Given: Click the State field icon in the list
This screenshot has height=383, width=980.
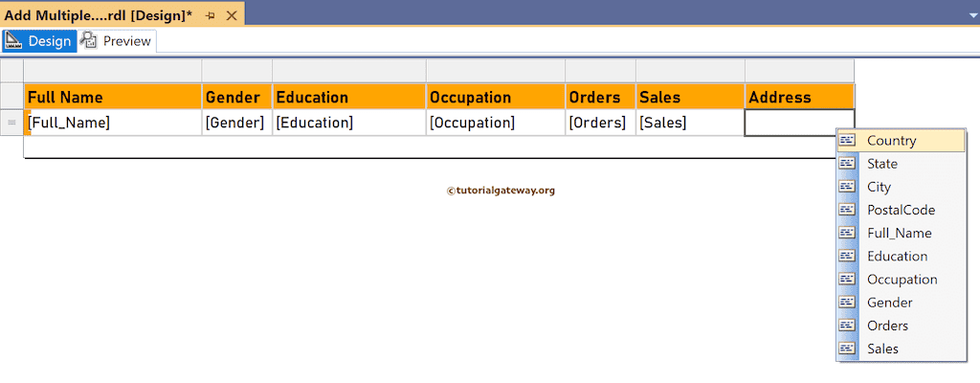Looking at the screenshot, I should point(847,164).
